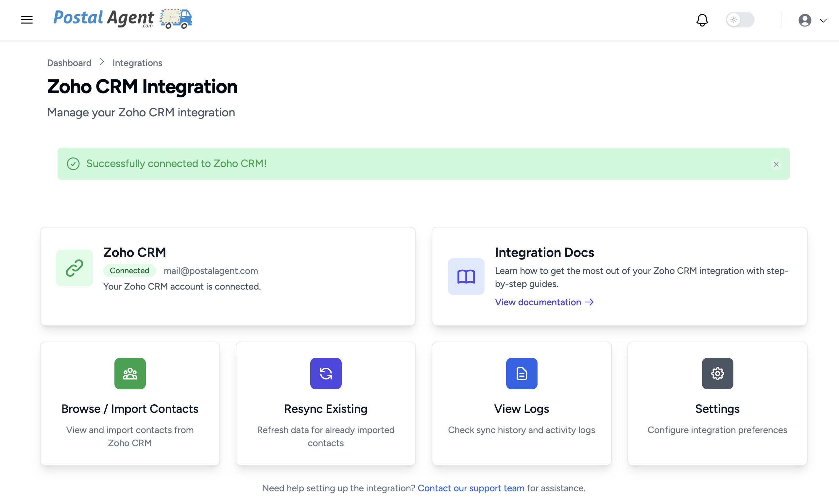Dismiss the success connection banner
The image size is (839, 504).
click(776, 164)
